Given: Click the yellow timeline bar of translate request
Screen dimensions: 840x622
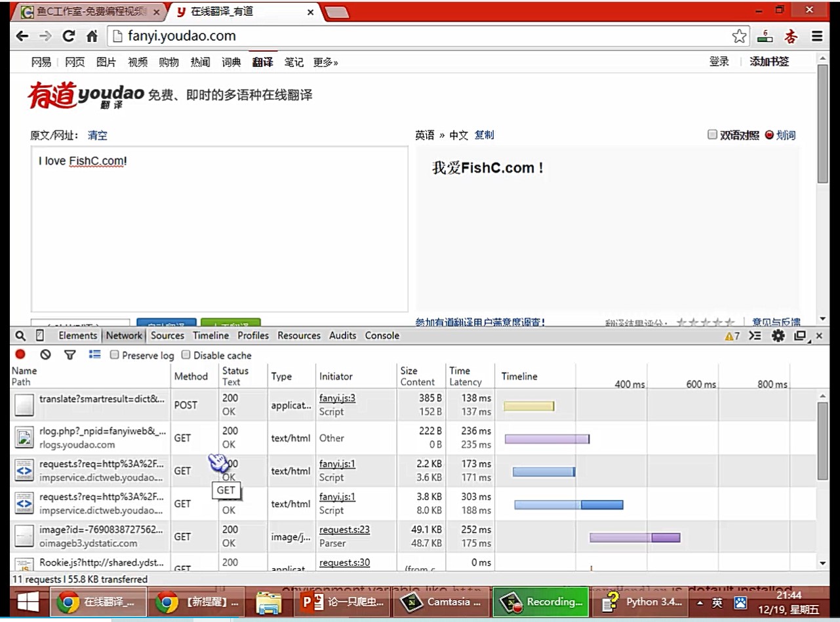Looking at the screenshot, I should [x=529, y=406].
